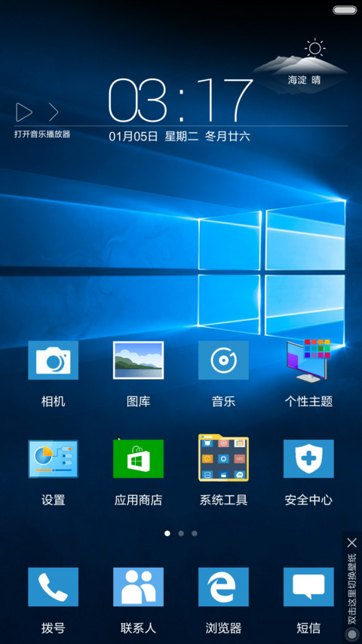Tap the sun weather icon

pos(314,48)
